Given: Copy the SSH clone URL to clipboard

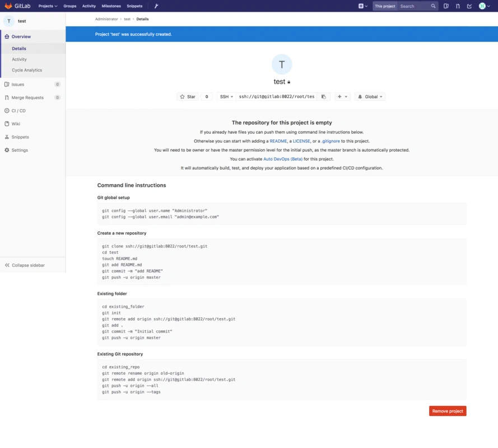Looking at the screenshot, I should [x=323, y=97].
